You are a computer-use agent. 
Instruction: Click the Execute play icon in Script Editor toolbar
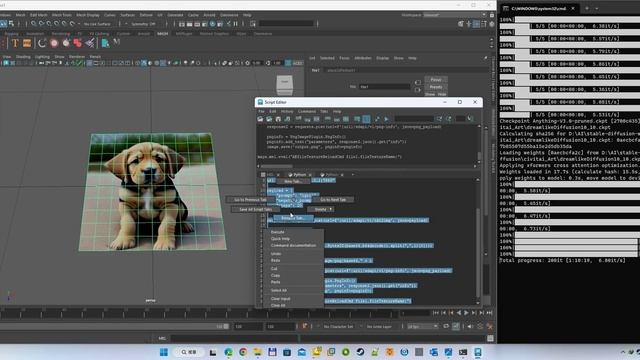click(386, 119)
